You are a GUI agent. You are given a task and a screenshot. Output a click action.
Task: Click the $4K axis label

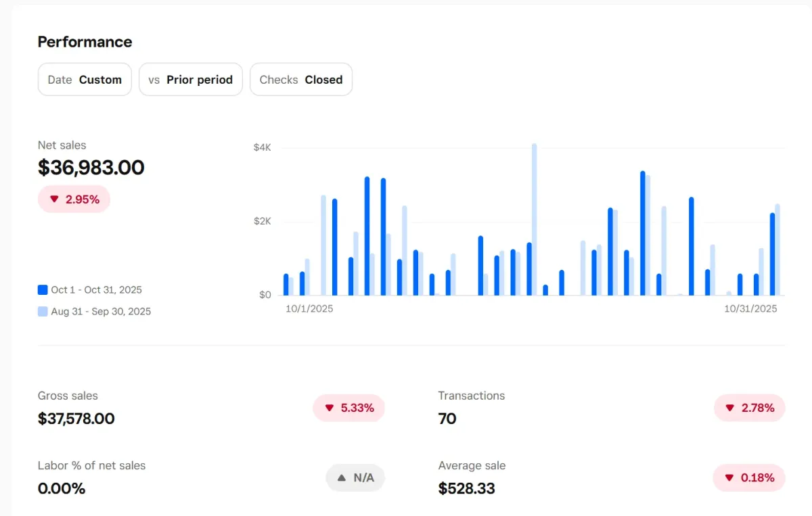(x=263, y=147)
